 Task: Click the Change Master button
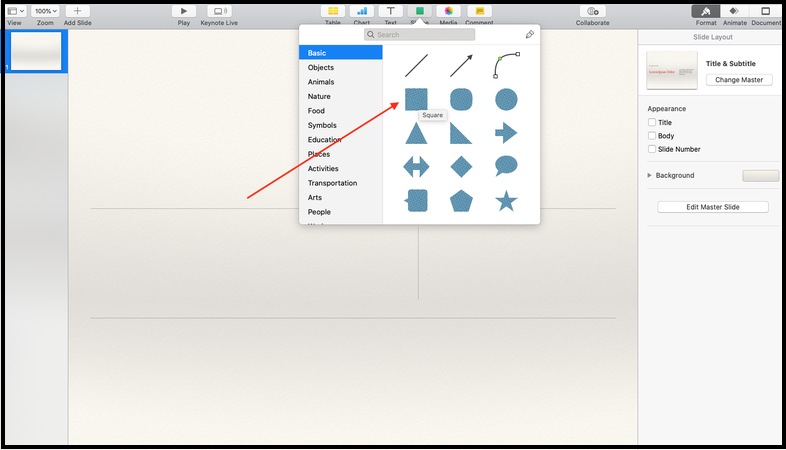coord(739,79)
